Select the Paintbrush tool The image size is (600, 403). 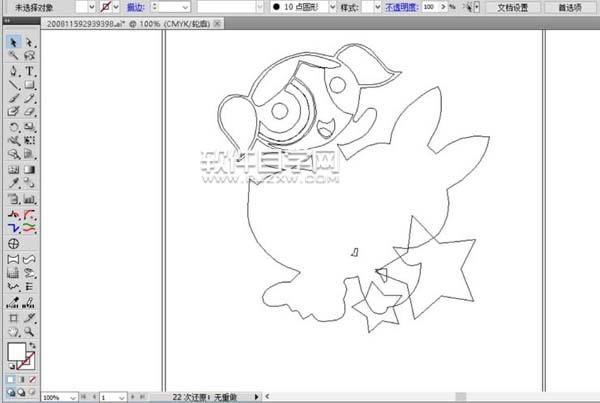tap(13, 98)
